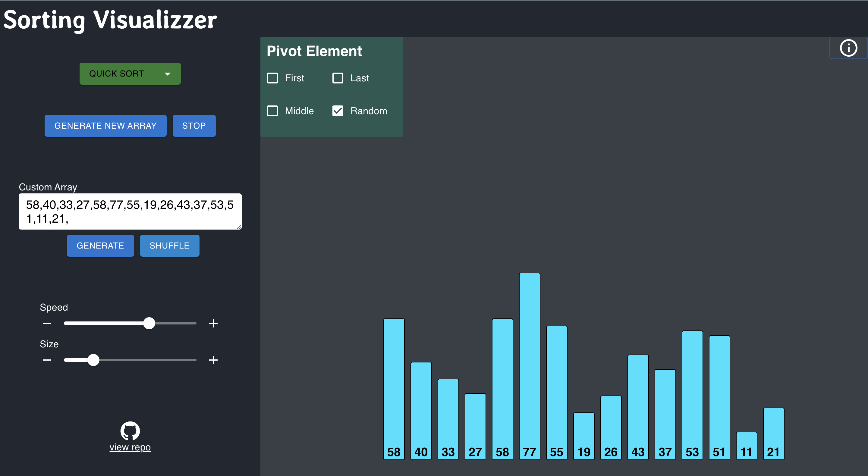
Task: Decrease speed with the minus icon
Action: click(47, 323)
